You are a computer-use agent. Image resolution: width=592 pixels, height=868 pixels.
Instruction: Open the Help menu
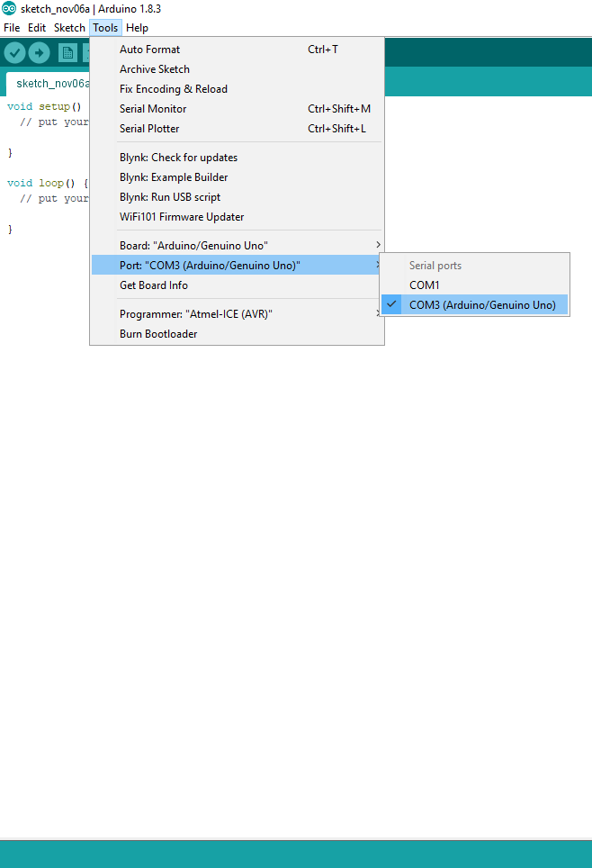pyautogui.click(x=137, y=28)
